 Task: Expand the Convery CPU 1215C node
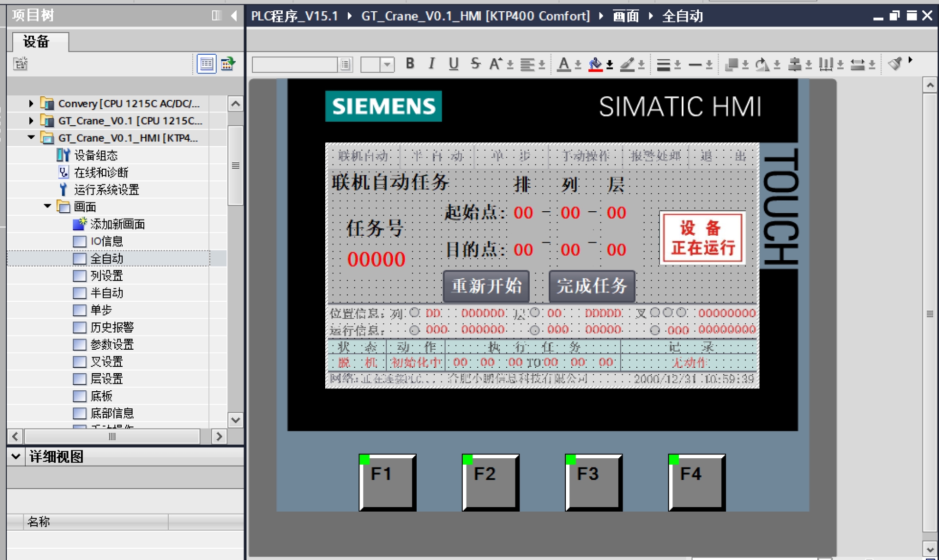pyautogui.click(x=31, y=103)
